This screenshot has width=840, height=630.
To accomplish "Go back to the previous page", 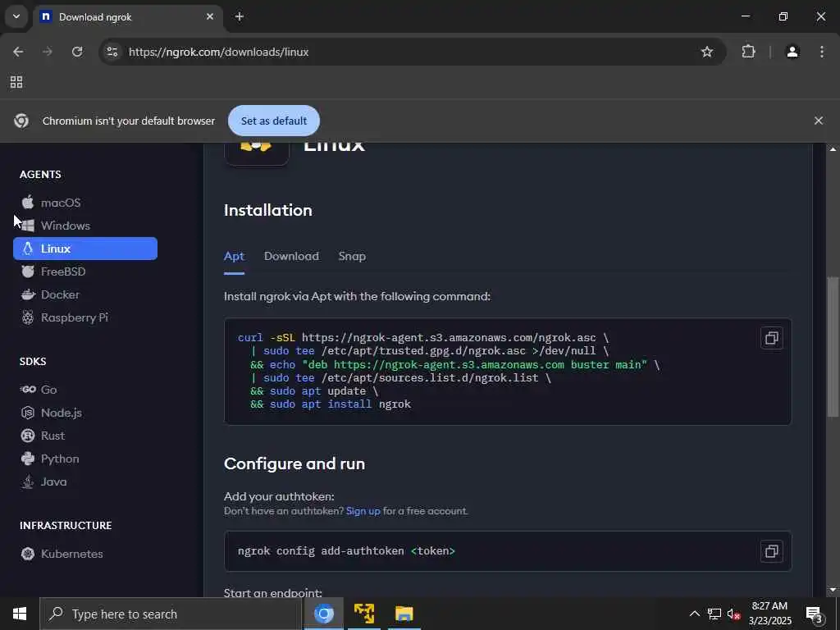I will [18, 52].
